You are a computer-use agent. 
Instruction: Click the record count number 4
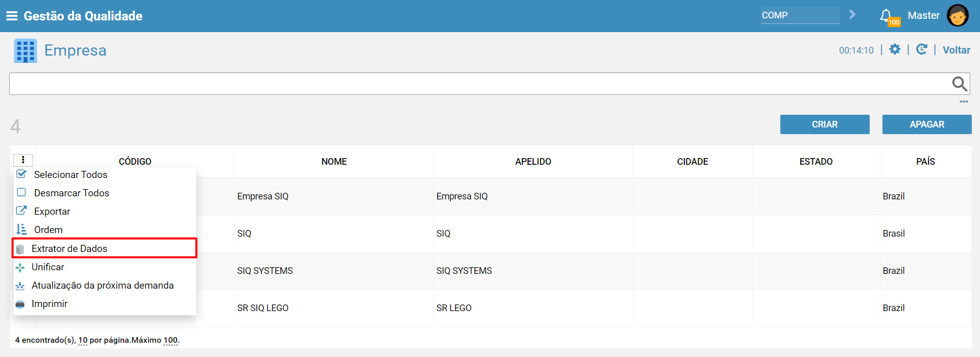point(15,126)
